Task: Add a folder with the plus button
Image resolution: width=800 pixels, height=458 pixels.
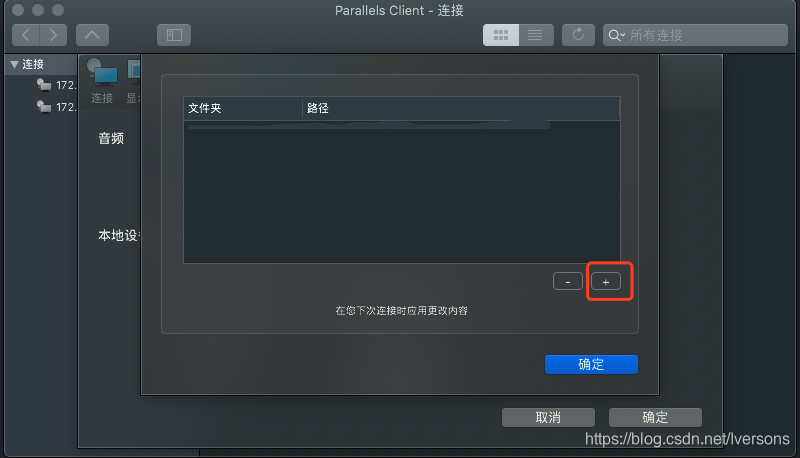Action: point(606,282)
